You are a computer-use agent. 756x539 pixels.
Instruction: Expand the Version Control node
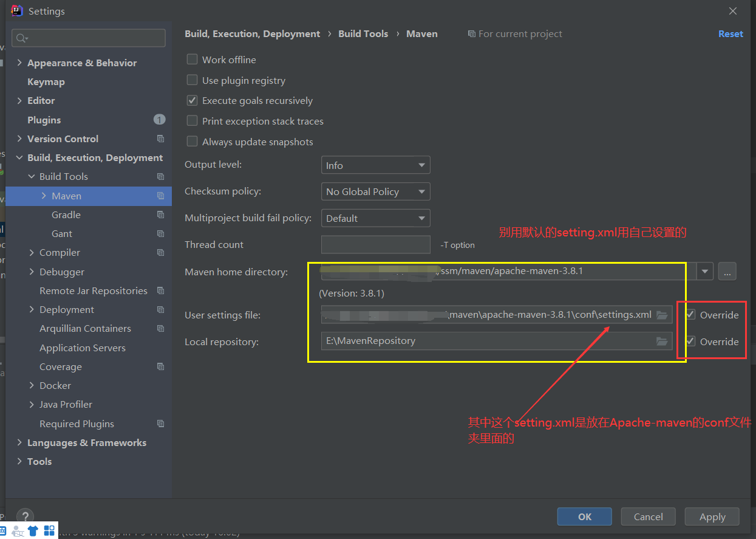pyautogui.click(x=19, y=139)
